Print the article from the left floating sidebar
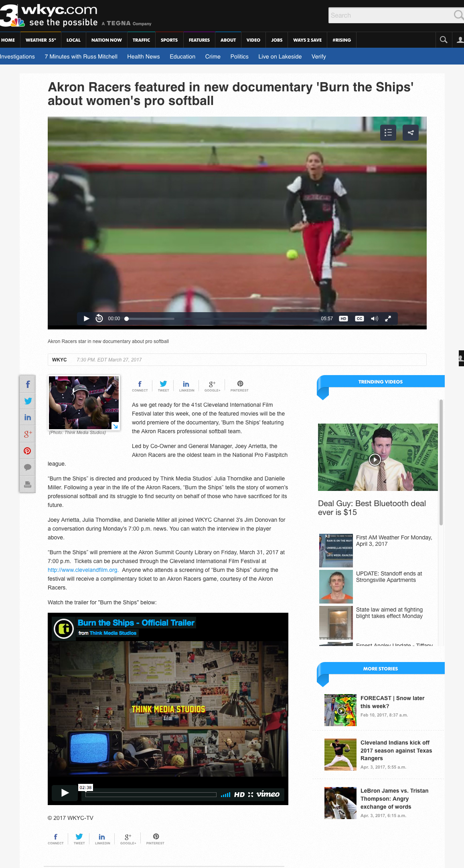The height and width of the screenshot is (868, 464). coord(28,484)
